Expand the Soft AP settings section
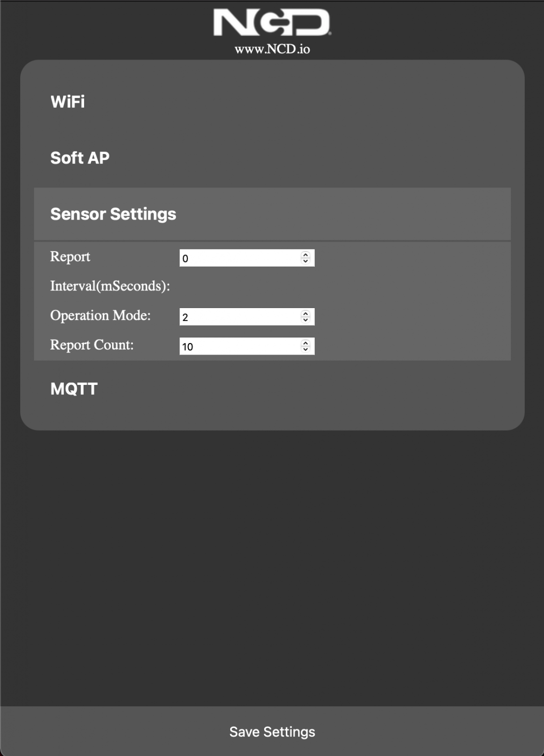 pos(80,157)
